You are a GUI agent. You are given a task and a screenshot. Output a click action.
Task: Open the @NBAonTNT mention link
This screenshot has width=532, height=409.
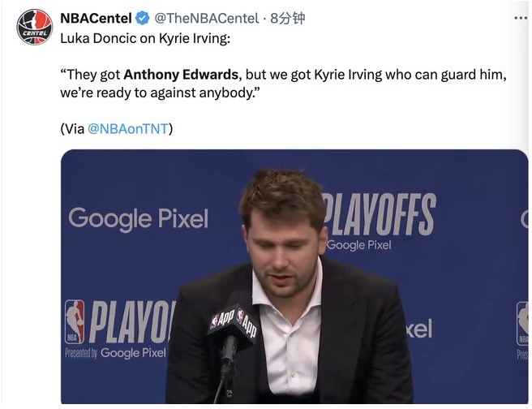click(130, 128)
